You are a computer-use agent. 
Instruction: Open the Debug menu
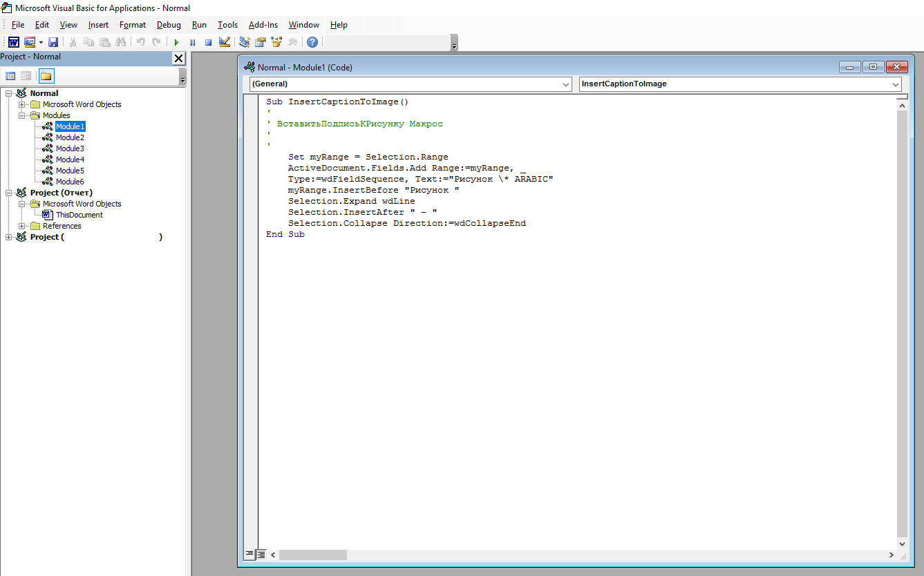tap(169, 25)
